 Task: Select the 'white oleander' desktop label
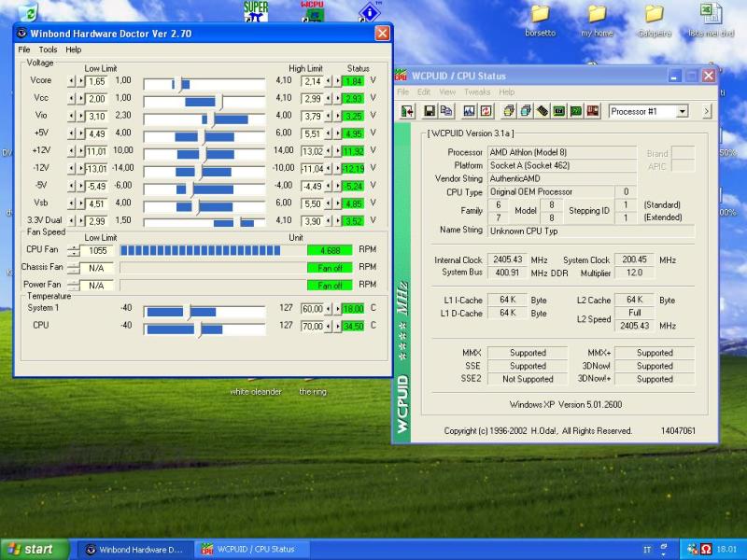pyautogui.click(x=256, y=391)
